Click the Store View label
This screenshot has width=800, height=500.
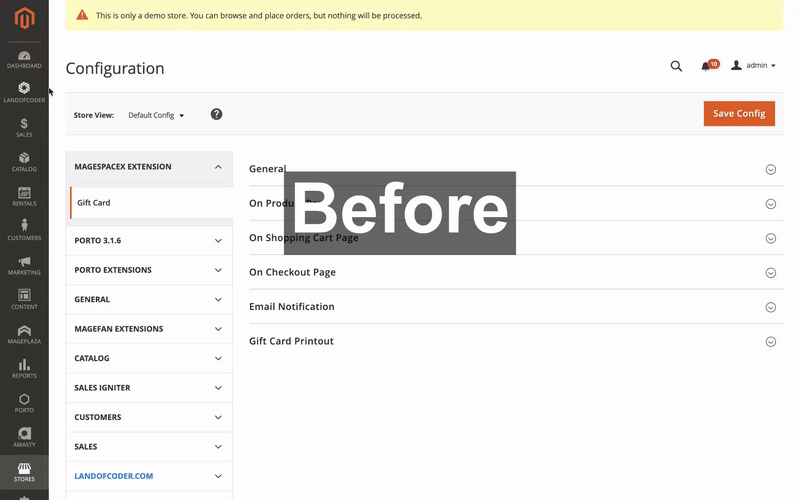click(94, 115)
